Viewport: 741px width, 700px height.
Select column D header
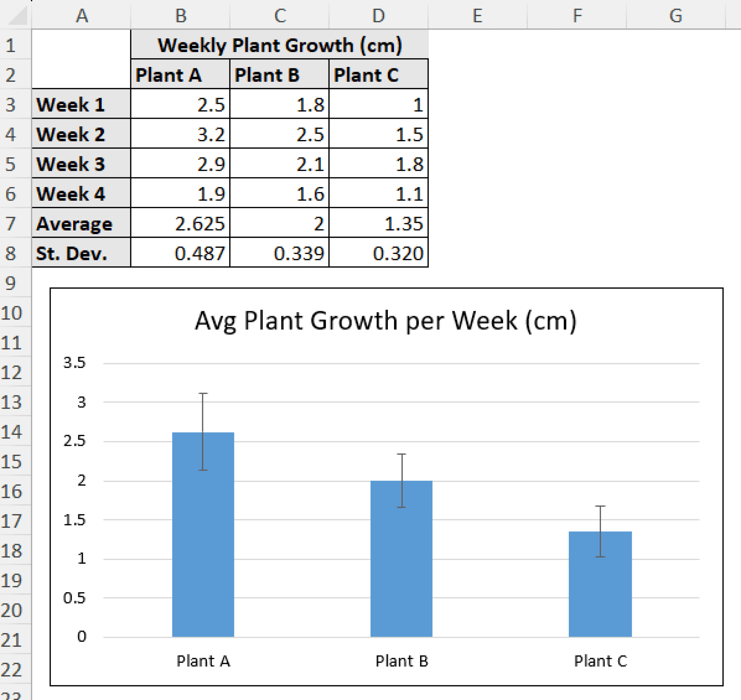pos(379,16)
